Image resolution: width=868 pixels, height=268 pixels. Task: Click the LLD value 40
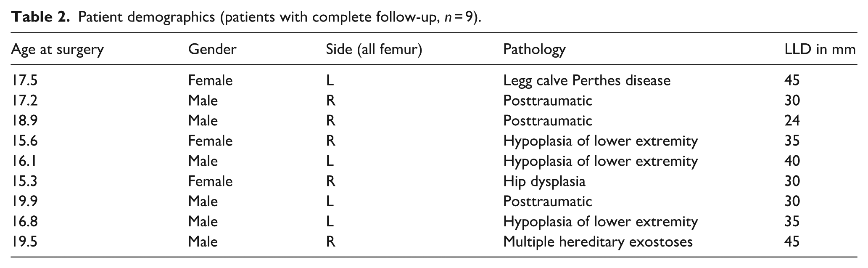coord(792,161)
